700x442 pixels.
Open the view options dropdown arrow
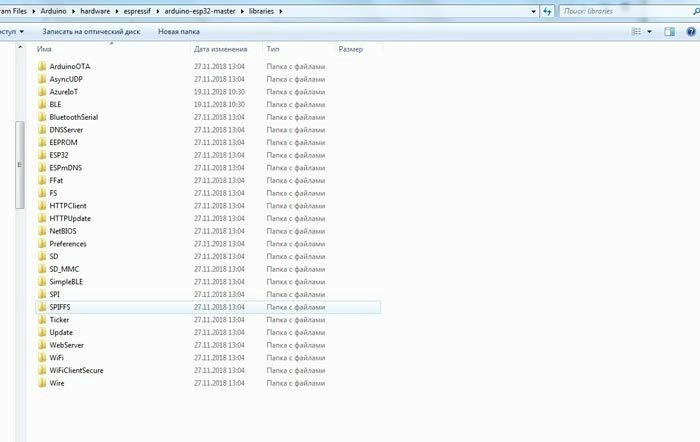pyautogui.click(x=651, y=32)
